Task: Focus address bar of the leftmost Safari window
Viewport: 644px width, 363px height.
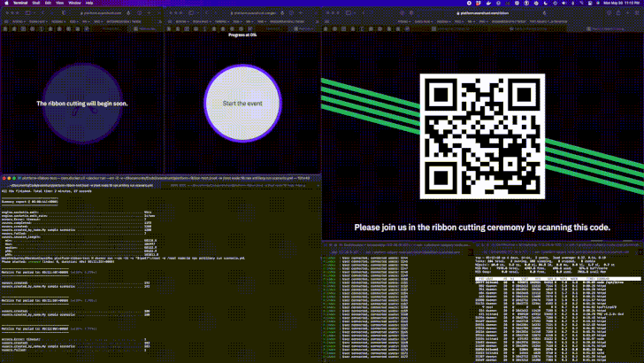Action: point(101,12)
